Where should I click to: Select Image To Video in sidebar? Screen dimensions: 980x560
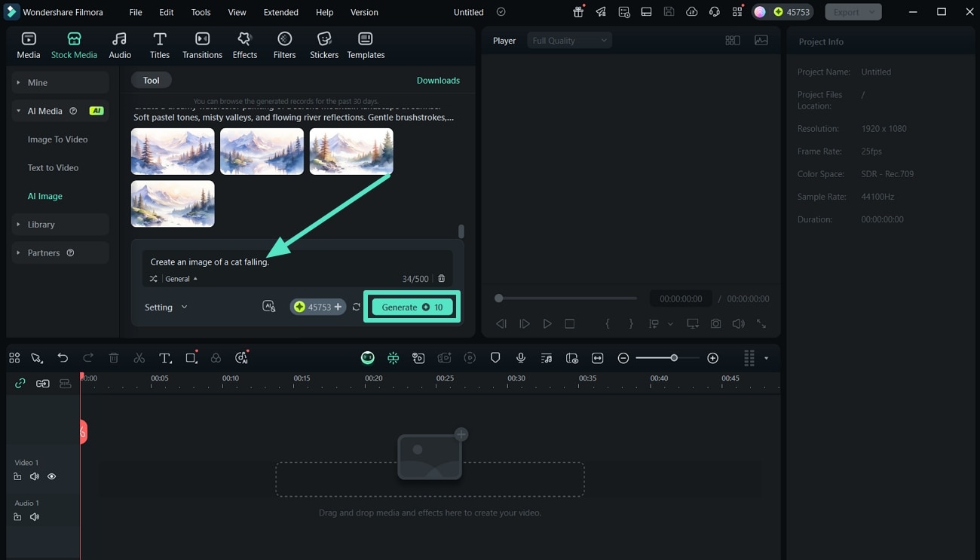point(57,139)
